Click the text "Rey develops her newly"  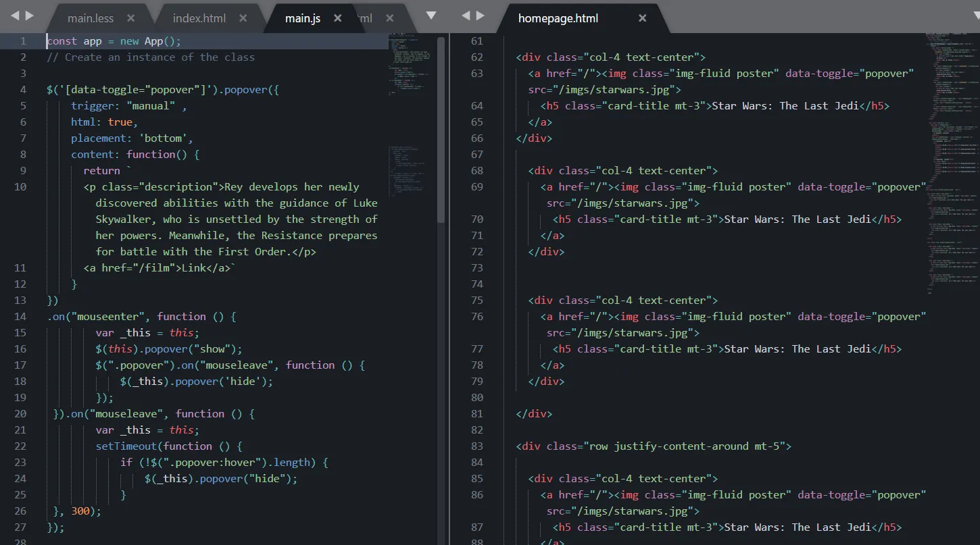pos(292,187)
